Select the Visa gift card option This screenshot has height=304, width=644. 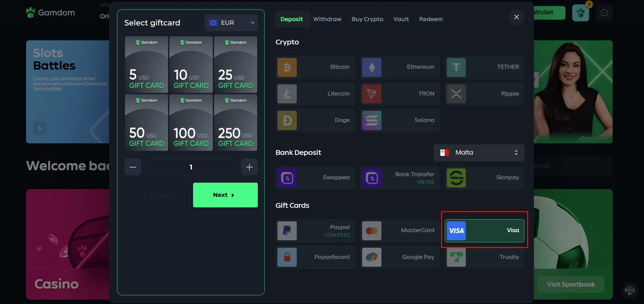point(484,231)
